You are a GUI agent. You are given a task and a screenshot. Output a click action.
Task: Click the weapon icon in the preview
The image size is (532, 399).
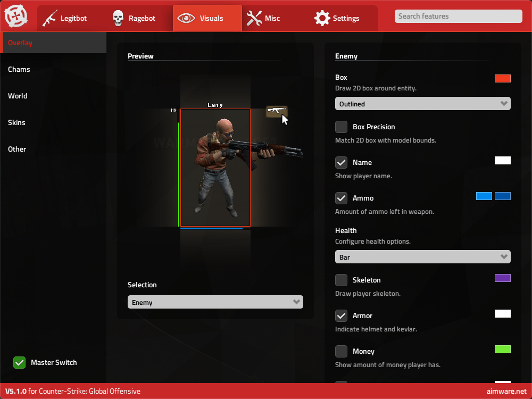[x=277, y=111]
